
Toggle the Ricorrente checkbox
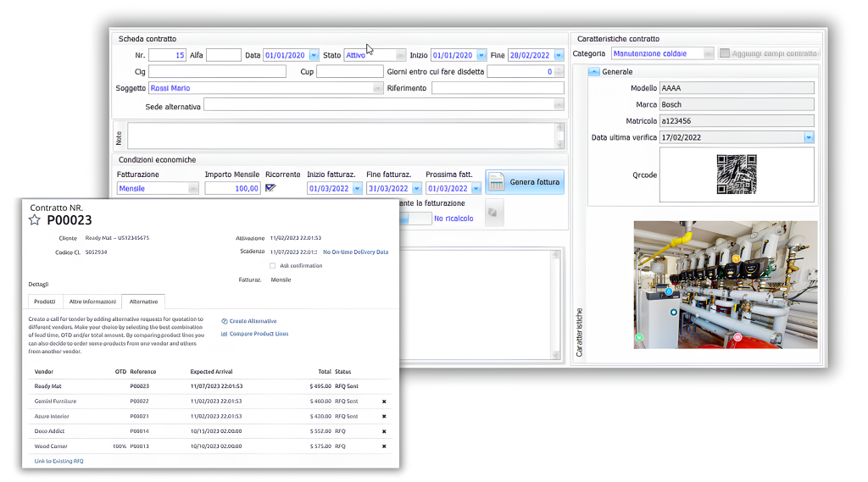pyautogui.click(x=270, y=188)
